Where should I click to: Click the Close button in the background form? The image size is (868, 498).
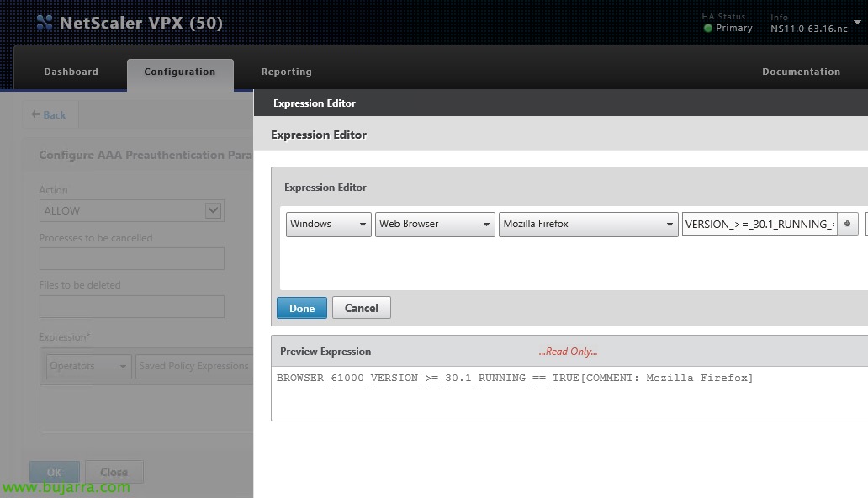click(x=114, y=472)
